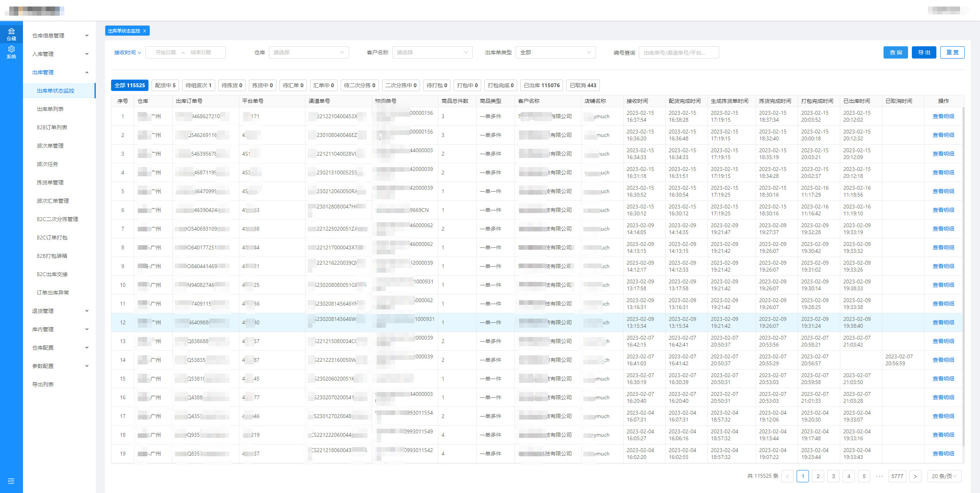The height and width of the screenshot is (493, 980).
Task: Close the 出库单状态监控 tab
Action: 145,31
